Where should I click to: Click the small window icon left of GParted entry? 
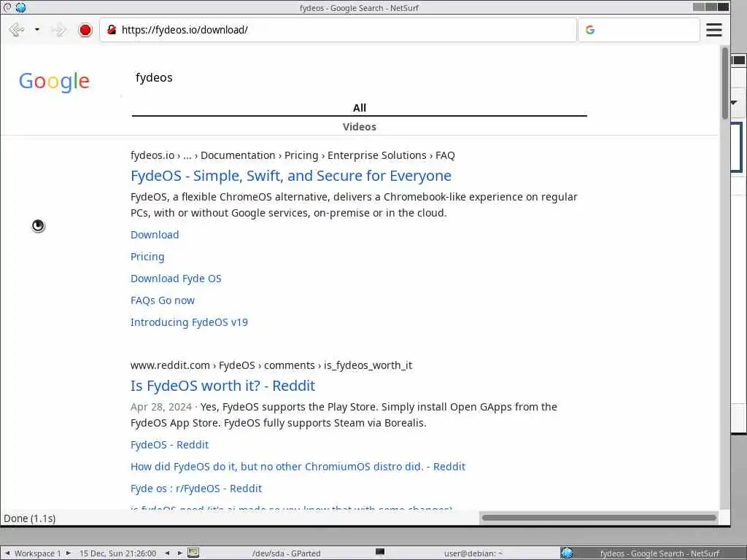[193, 553]
